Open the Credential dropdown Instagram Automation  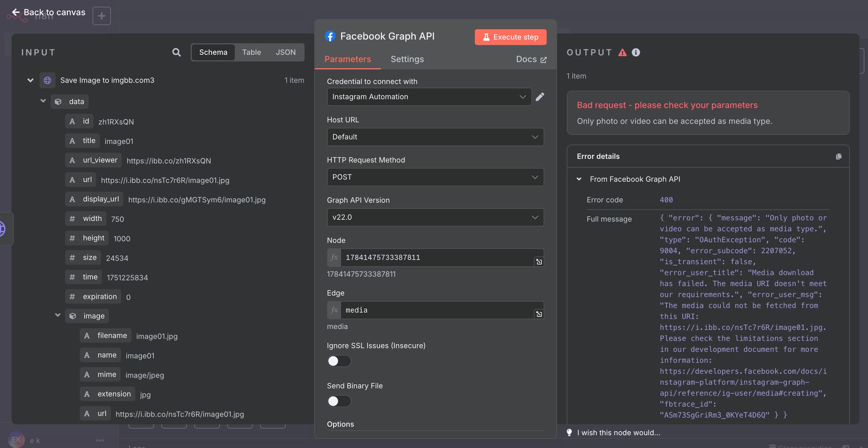point(429,97)
